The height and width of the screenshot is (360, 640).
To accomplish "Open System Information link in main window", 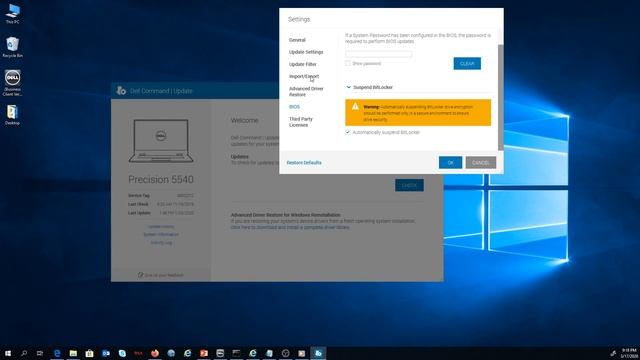I will [x=161, y=235].
